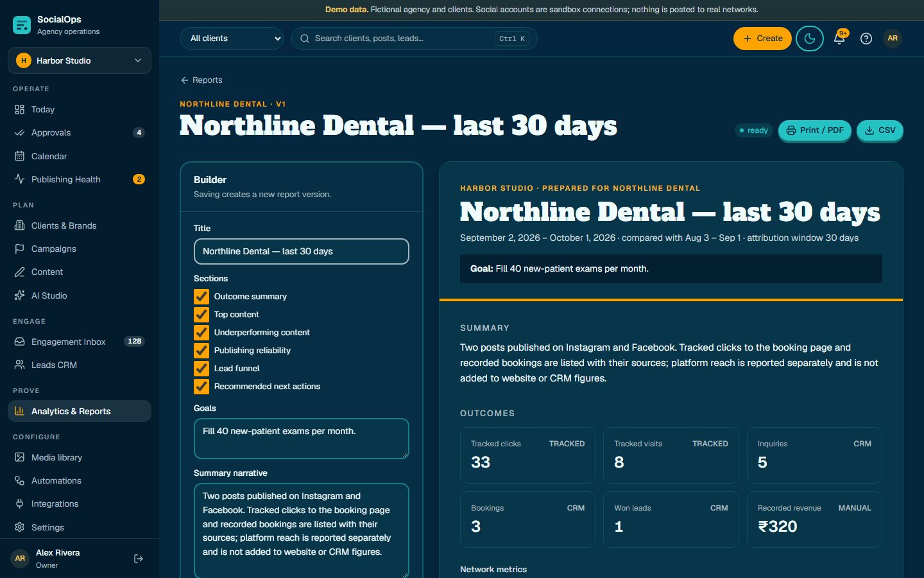The height and width of the screenshot is (578, 924).
Task: Click the report Title input field
Action: 302,251
